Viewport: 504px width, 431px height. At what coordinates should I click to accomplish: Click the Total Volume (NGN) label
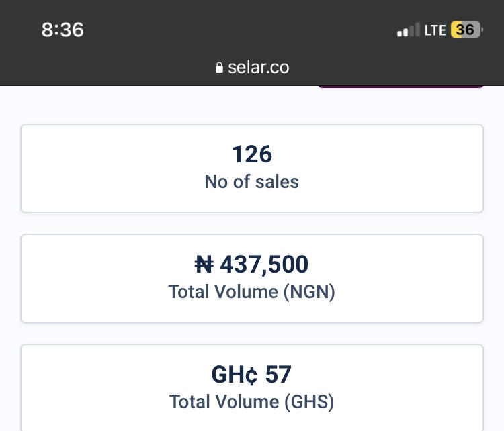(252, 291)
